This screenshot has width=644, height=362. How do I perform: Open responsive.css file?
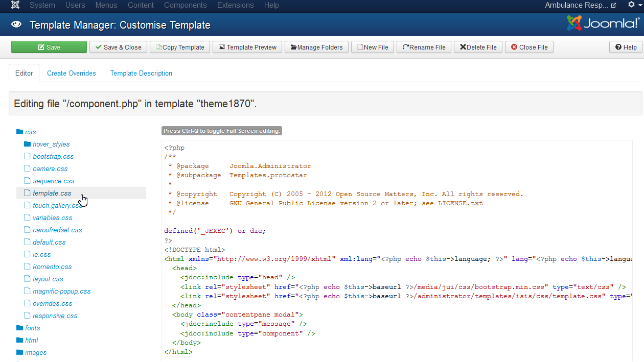[55, 316]
